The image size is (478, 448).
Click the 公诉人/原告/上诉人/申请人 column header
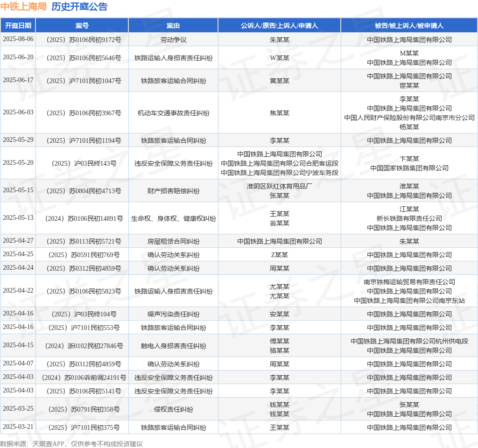tap(279, 26)
